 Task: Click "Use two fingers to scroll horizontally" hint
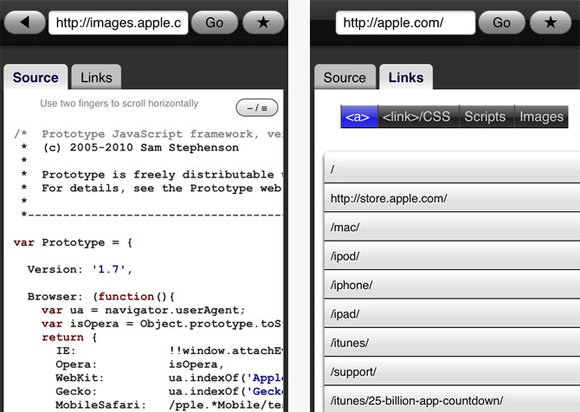(119, 104)
